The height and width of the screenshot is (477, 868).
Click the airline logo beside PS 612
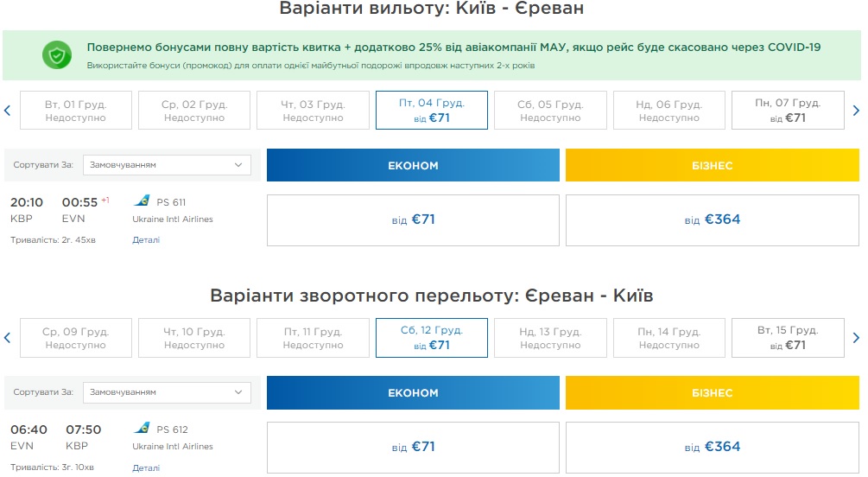(x=143, y=429)
